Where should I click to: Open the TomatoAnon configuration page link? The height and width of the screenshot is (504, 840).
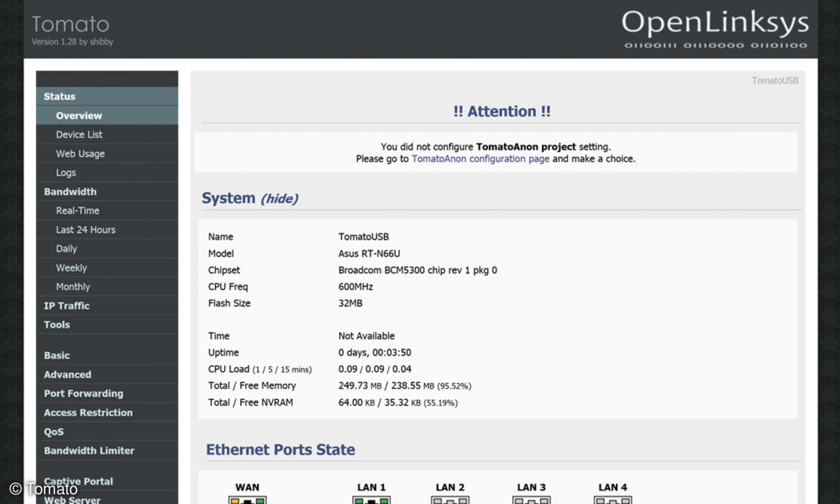[x=480, y=159]
